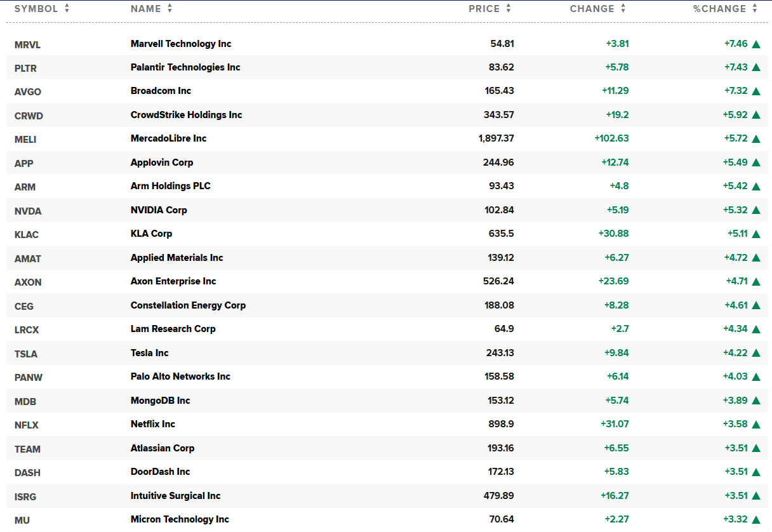
Task: Select KLA Corp company name
Action: (x=151, y=234)
